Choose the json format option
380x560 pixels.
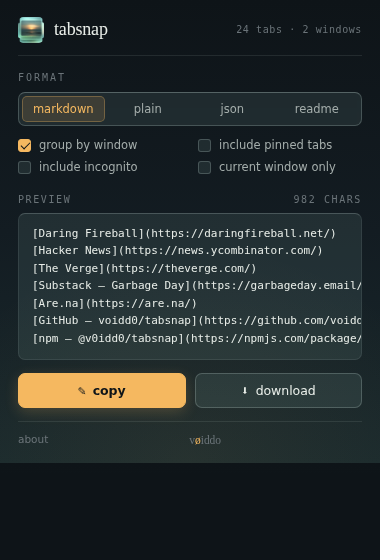232,109
